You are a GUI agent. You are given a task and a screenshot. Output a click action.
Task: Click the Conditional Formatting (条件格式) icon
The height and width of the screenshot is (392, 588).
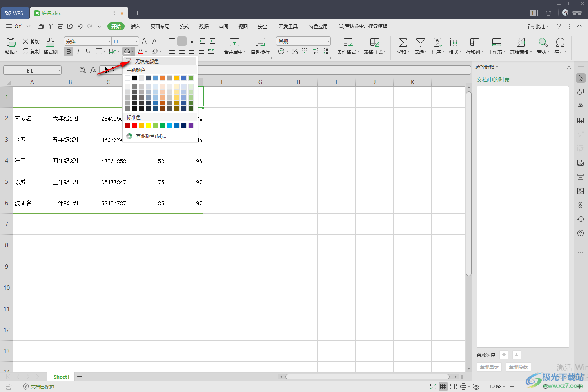(348, 42)
